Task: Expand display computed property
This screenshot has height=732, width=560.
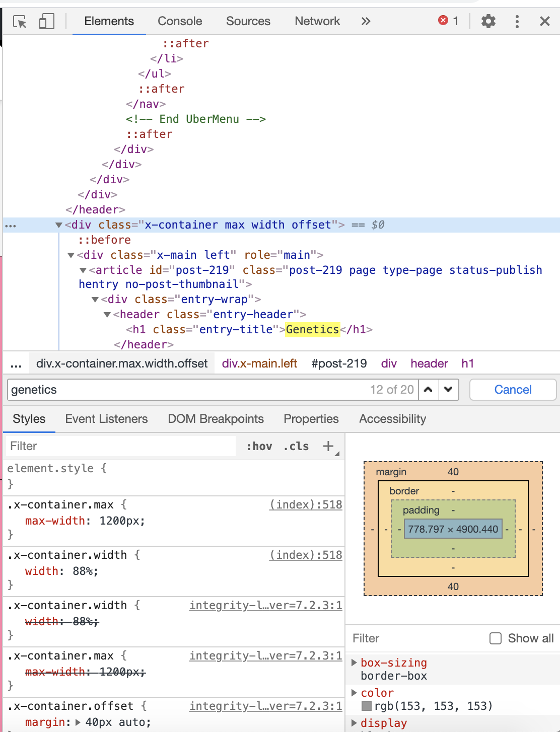Action: pos(354,723)
